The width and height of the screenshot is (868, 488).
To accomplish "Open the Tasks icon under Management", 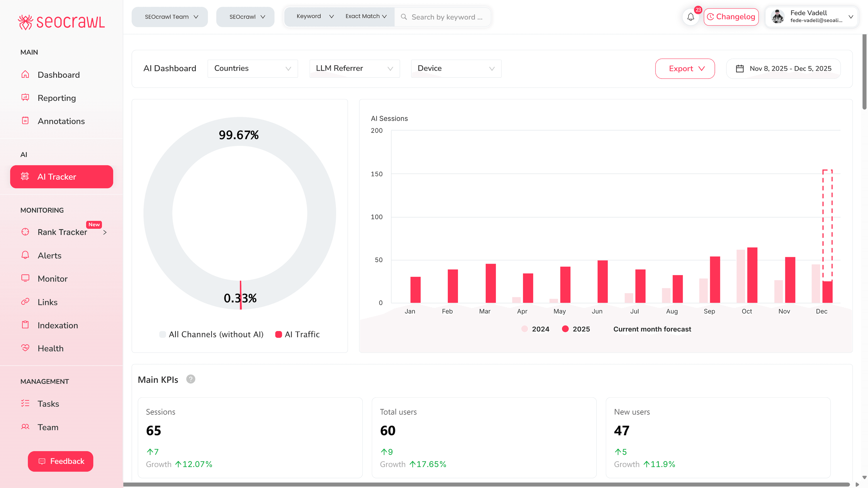I will tap(25, 404).
